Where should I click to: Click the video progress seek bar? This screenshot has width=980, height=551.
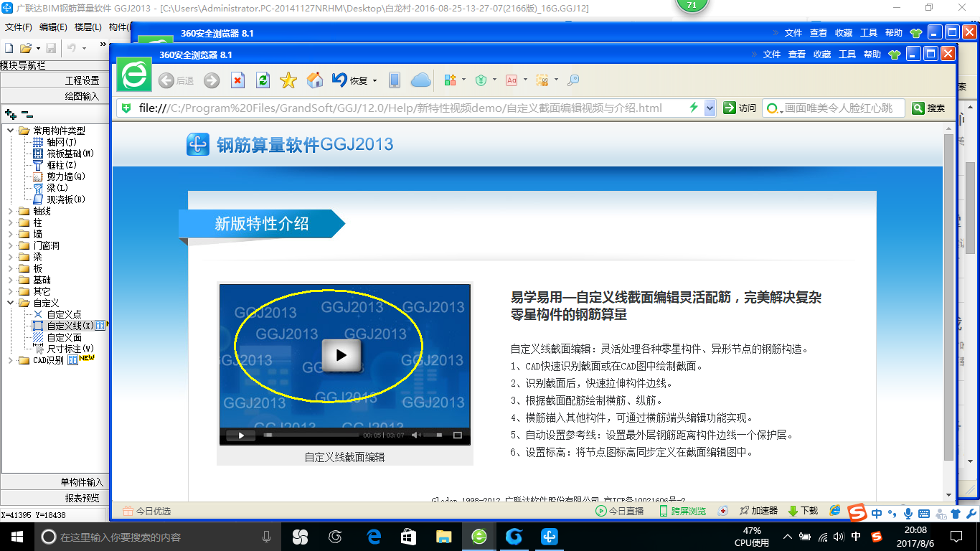311,435
